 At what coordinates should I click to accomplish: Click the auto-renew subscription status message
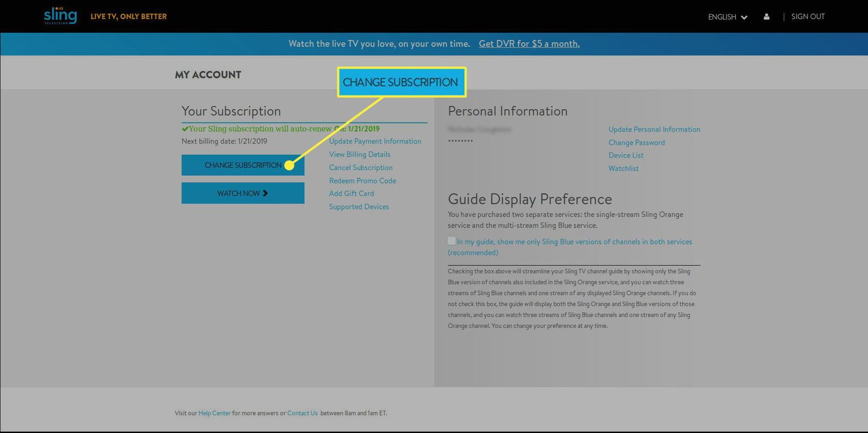click(281, 129)
